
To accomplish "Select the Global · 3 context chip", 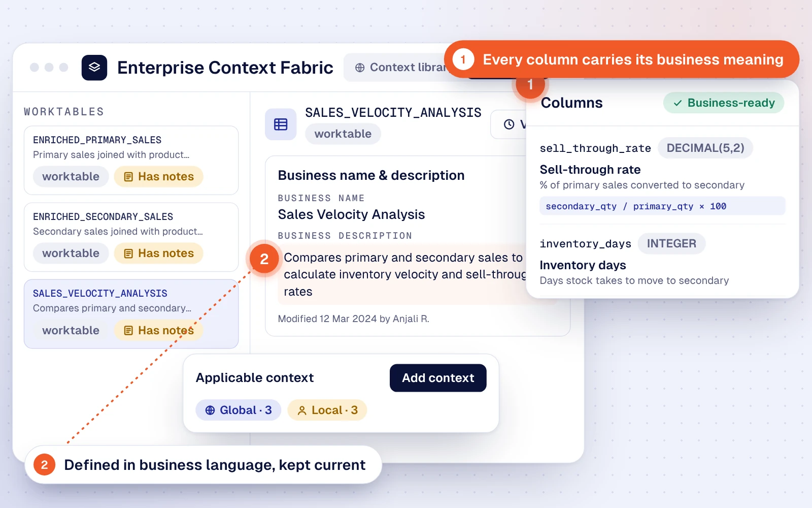I will pyautogui.click(x=238, y=410).
